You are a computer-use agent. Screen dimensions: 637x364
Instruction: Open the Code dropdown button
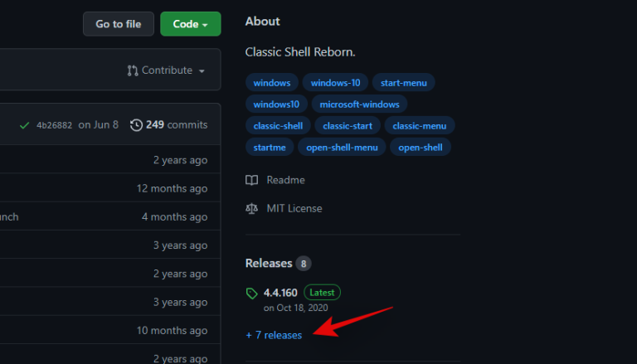[x=190, y=24]
